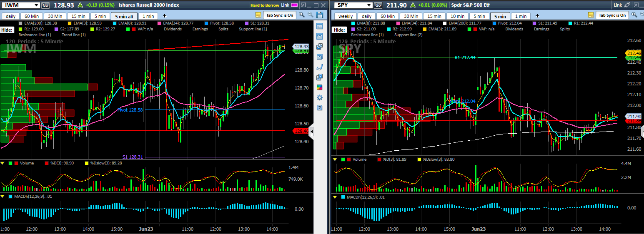Switch SPY chart to 30 Min tab
Image resolution: width=644 pixels, height=234 pixels.
(x=410, y=16)
